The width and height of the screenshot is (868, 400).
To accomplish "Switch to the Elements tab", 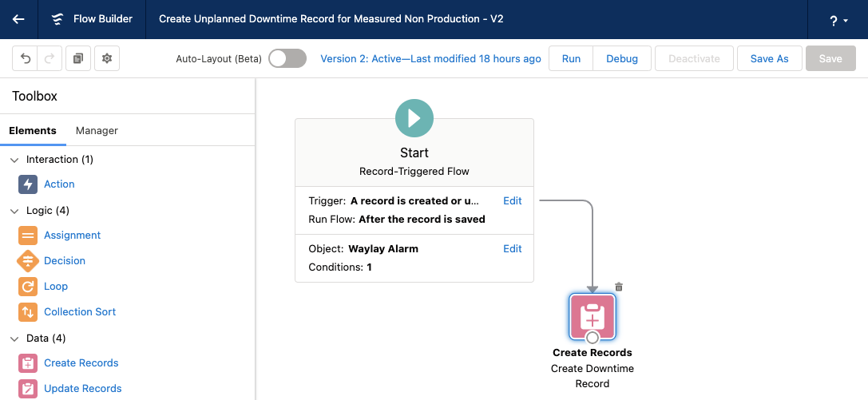I will pos(33,131).
